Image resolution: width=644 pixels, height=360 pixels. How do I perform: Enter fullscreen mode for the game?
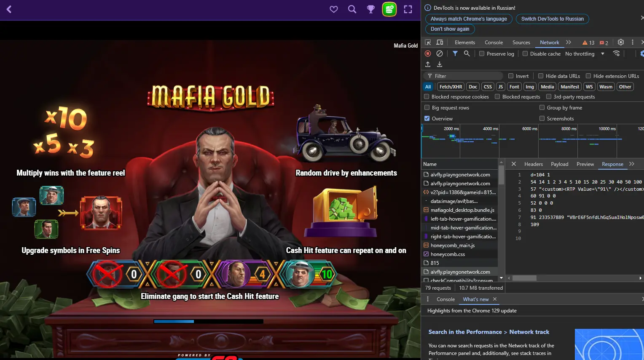click(x=408, y=9)
